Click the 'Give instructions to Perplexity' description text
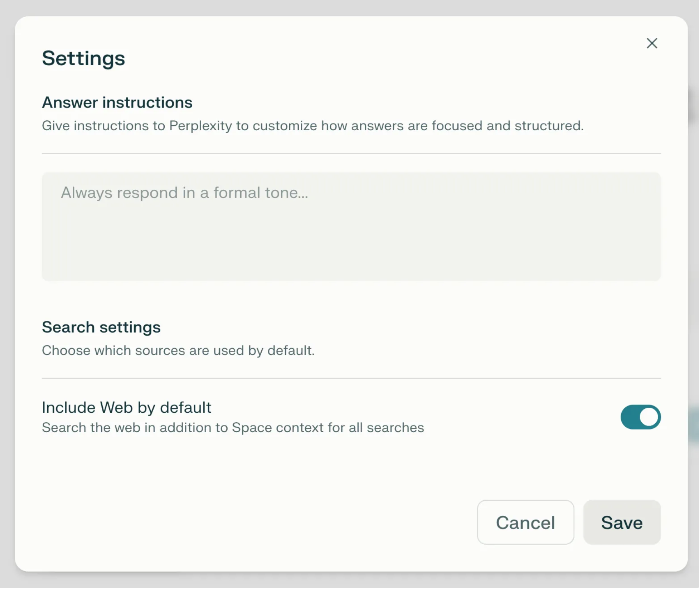The width and height of the screenshot is (700, 589). pyautogui.click(x=312, y=126)
